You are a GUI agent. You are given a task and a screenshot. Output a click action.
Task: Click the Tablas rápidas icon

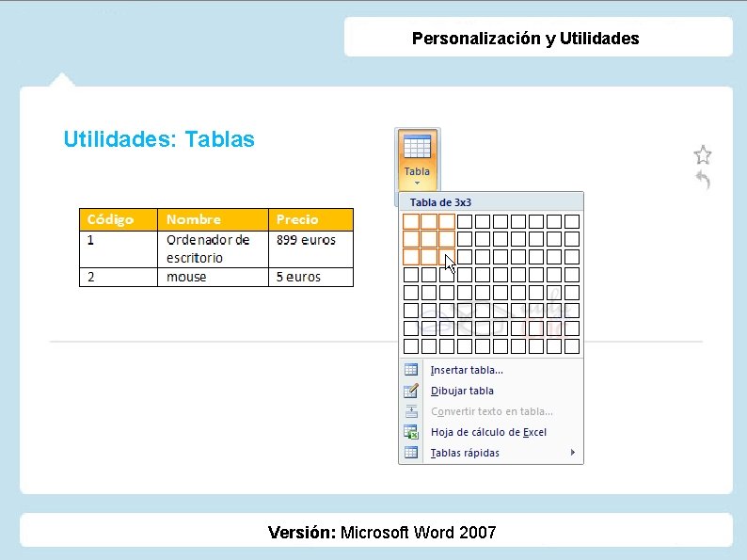[411, 453]
